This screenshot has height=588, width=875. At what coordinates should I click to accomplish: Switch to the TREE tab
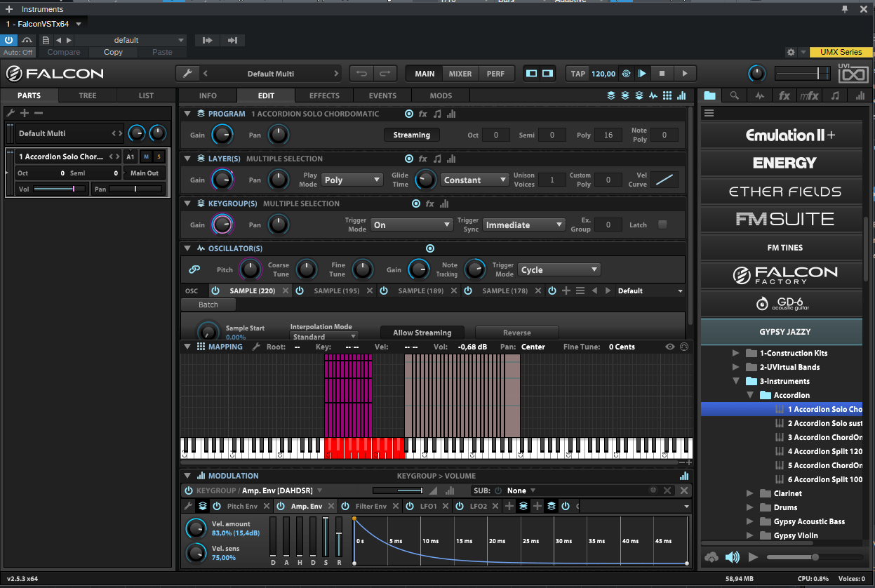[88, 95]
